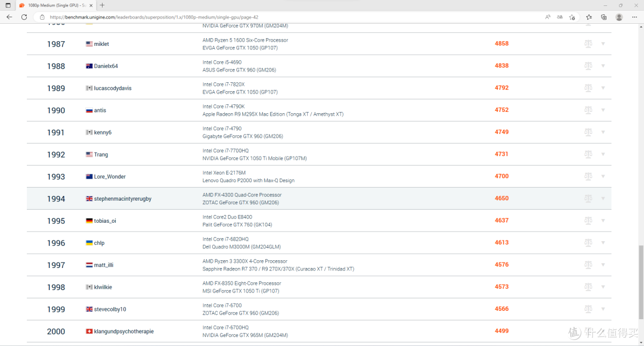Expand details arrow for antis row
Screen dimensions: 644x346
click(x=603, y=110)
